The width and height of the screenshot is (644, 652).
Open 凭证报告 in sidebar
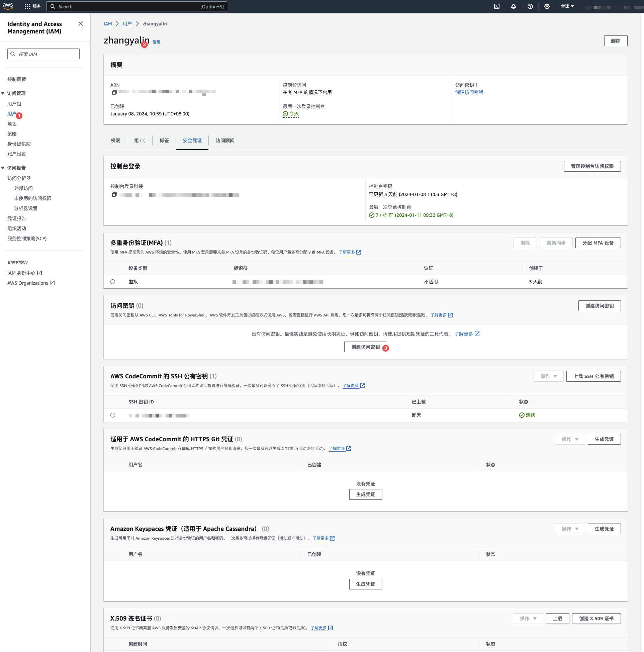pos(17,218)
